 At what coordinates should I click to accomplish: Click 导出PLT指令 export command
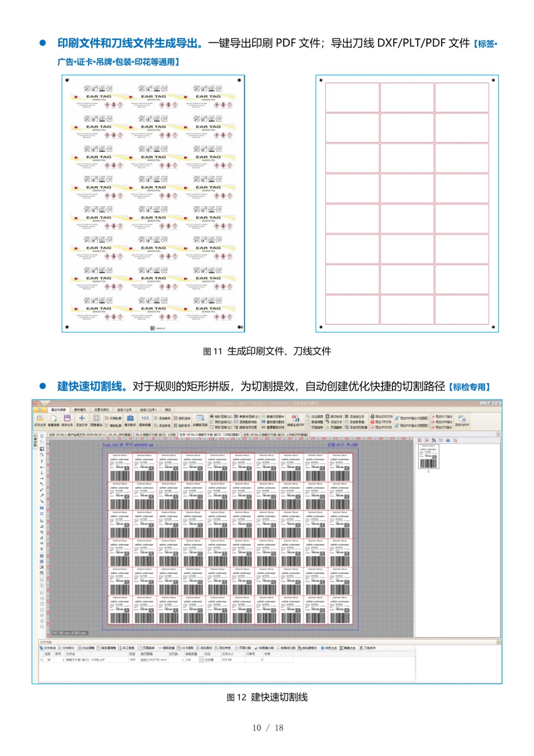tap(442, 417)
